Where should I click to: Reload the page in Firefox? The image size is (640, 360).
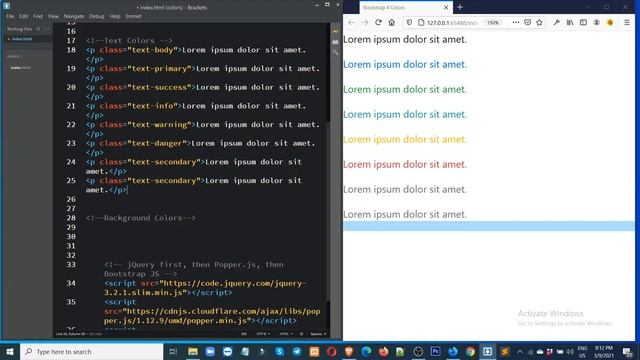point(378,22)
